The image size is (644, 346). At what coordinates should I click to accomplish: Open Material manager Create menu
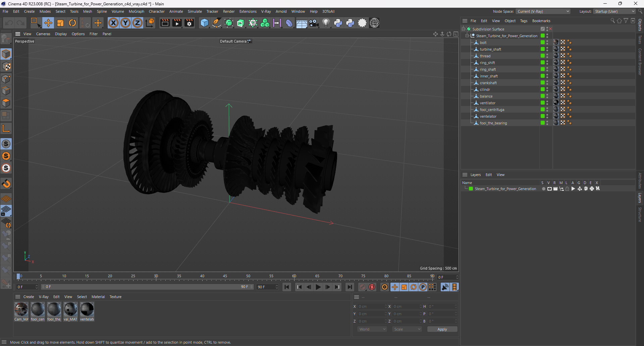point(29,297)
